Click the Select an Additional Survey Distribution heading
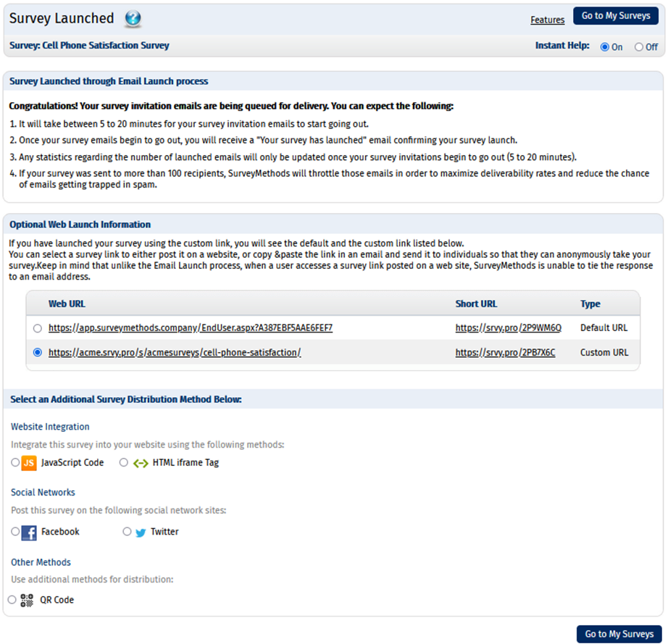Image resolution: width=668 pixels, height=644 pixels. pos(125,400)
